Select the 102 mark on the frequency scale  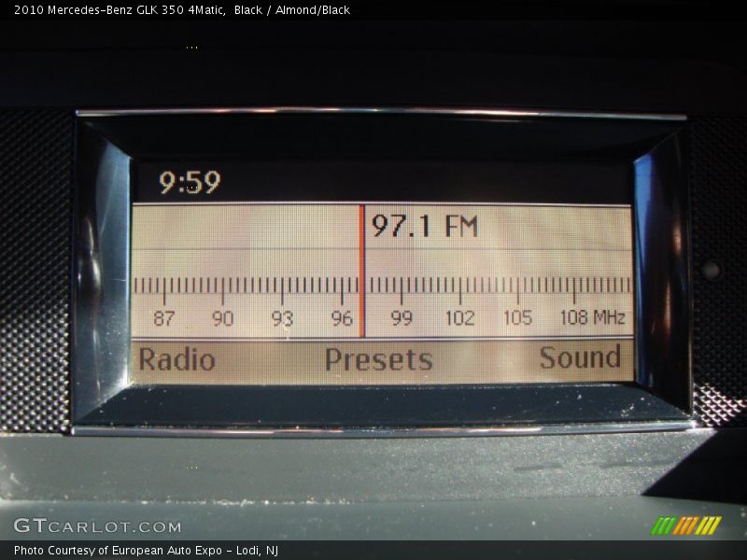pyautogui.click(x=459, y=317)
